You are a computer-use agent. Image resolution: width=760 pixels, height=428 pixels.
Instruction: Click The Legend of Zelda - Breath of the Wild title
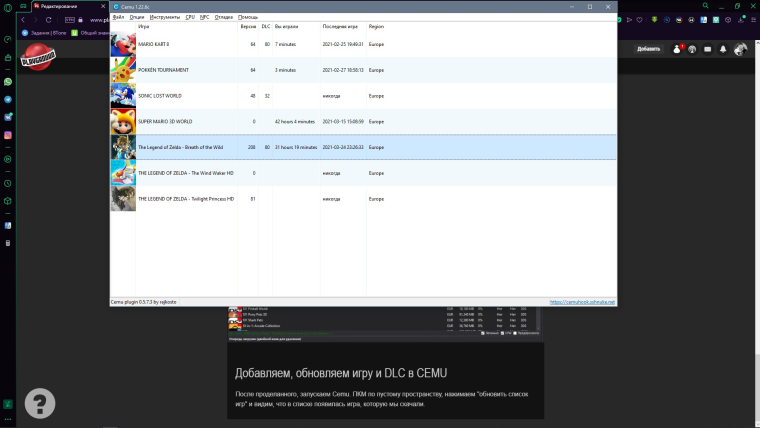point(181,147)
